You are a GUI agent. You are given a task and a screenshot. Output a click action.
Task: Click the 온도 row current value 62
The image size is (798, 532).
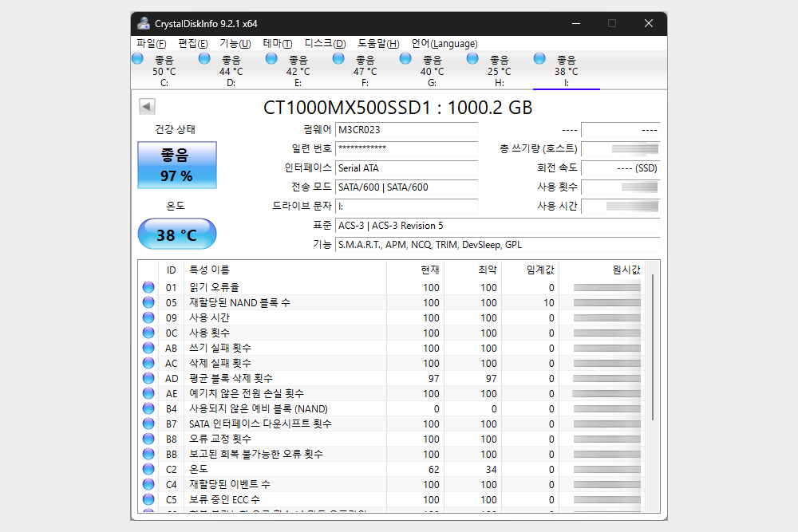433,470
